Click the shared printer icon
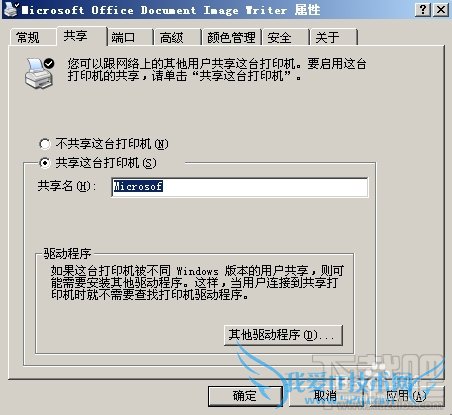This screenshot has height=415, width=452. (40, 73)
